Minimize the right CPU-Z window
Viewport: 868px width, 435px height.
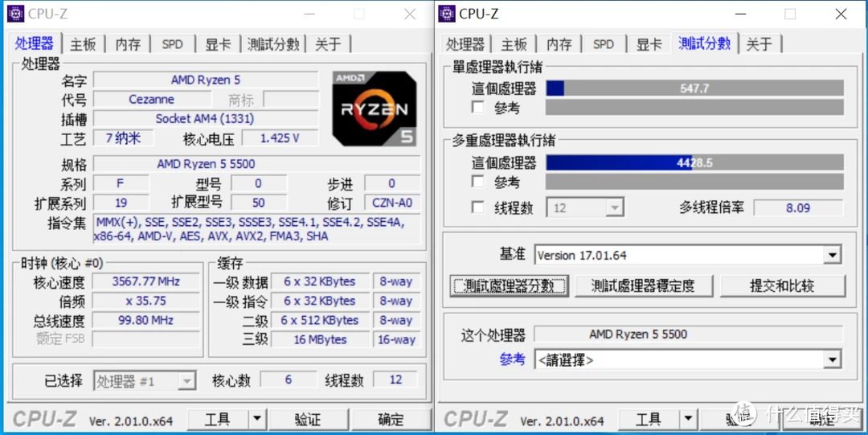[741, 14]
